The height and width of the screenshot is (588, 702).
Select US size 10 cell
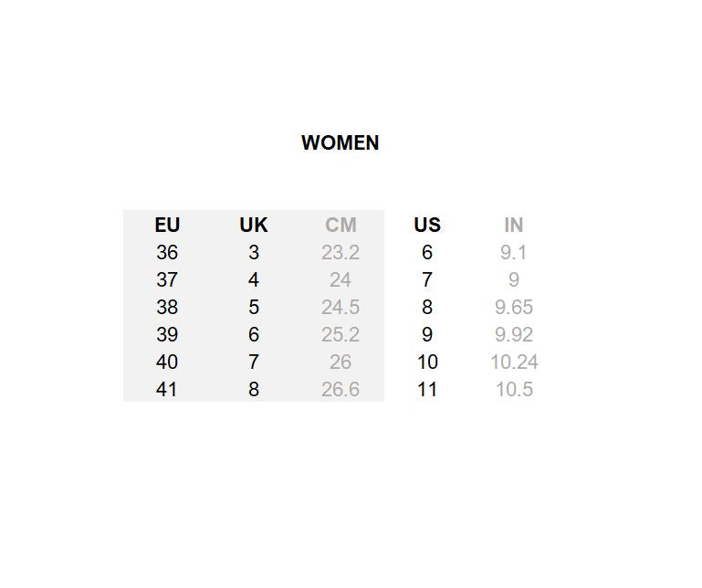pyautogui.click(x=426, y=362)
